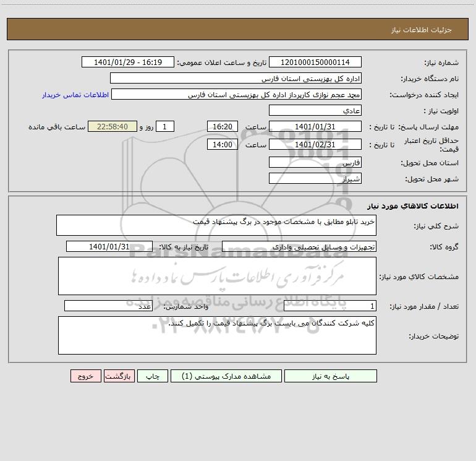Click the response deadline date 1401/01/31 field
Image resolution: width=476 pixels, height=461 pixels.
(315, 126)
